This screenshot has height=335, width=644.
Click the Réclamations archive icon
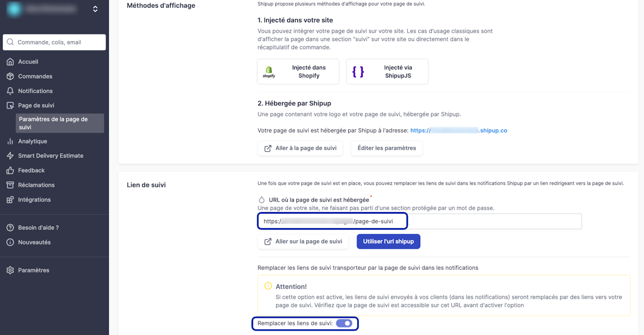point(10,185)
